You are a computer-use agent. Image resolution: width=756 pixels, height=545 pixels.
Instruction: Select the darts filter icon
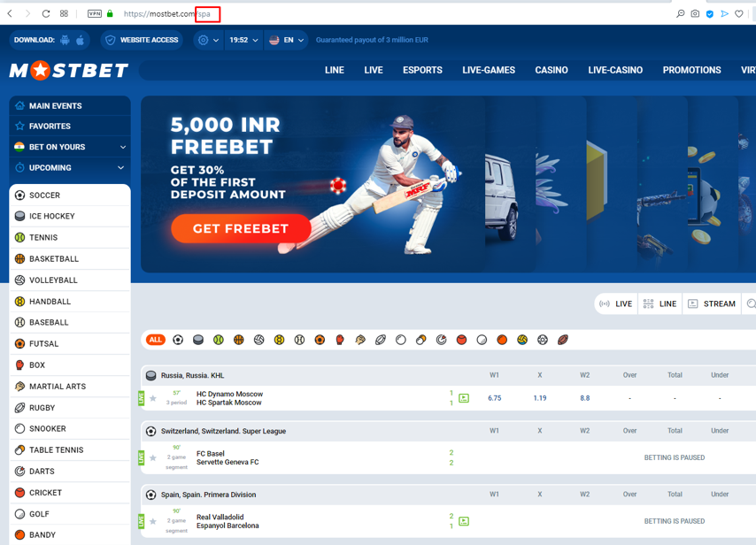coord(441,340)
